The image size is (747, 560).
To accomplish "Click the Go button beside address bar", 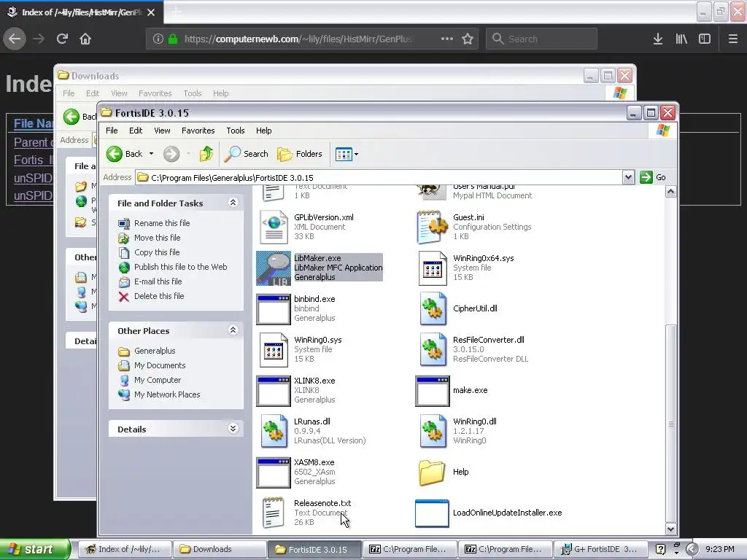I will click(x=653, y=177).
